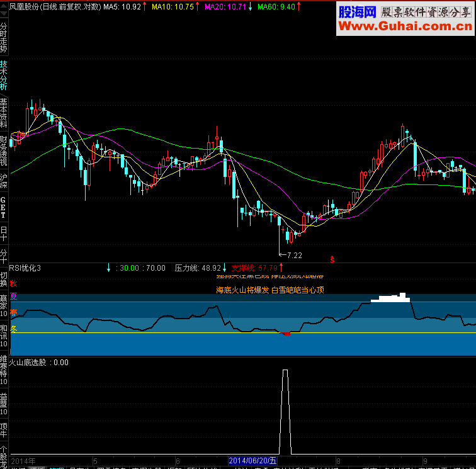Click the white overbought block in the RSI panel
The height and width of the screenshot is (469, 476).
[x=390, y=298]
